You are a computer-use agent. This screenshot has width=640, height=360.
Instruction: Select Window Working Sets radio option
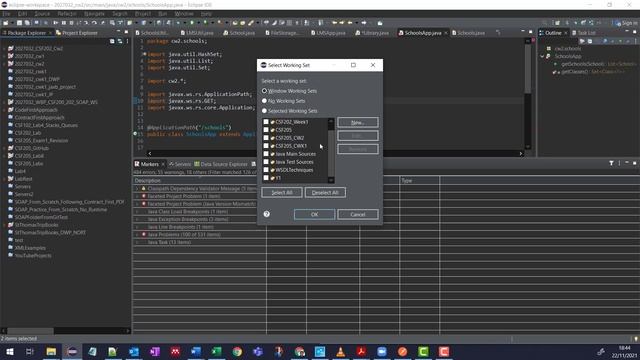point(264,91)
